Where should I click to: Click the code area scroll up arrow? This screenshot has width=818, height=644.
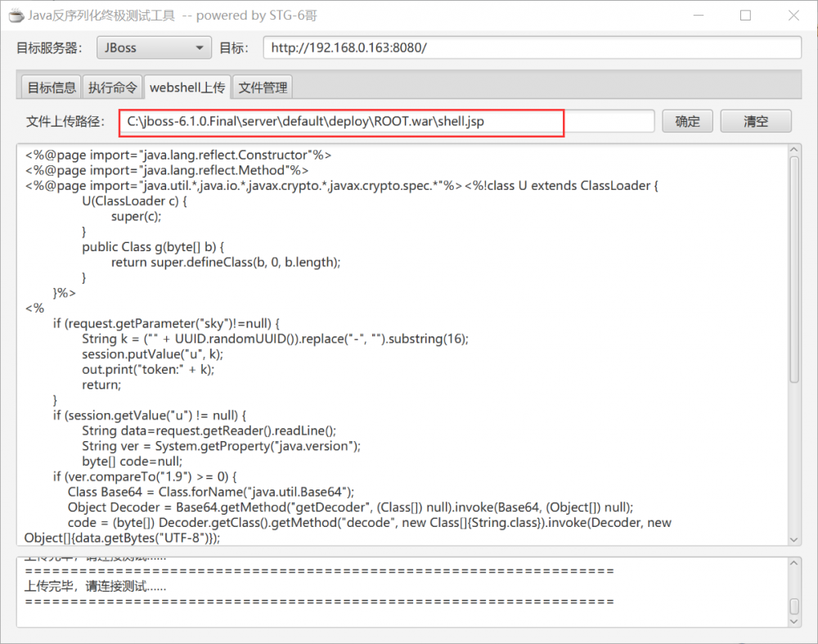[793, 151]
